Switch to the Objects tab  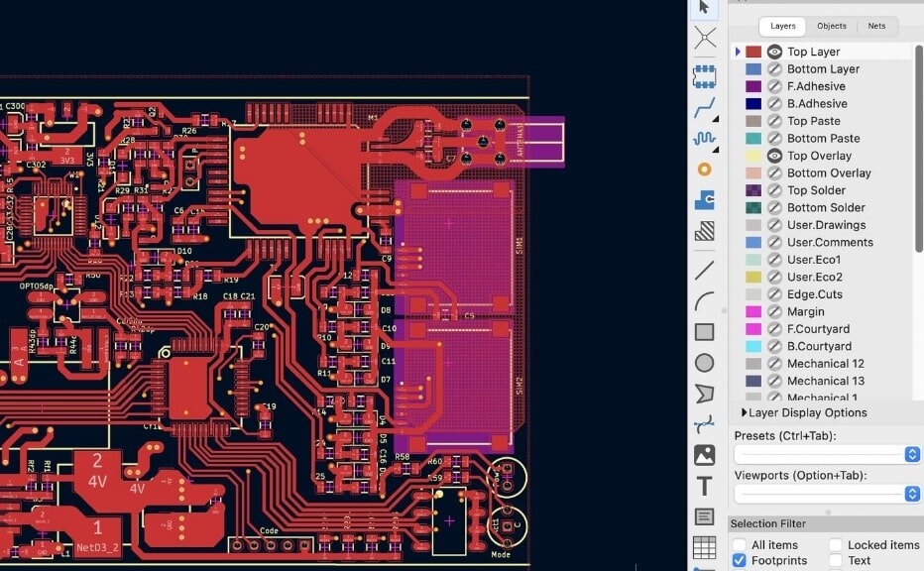[831, 26]
